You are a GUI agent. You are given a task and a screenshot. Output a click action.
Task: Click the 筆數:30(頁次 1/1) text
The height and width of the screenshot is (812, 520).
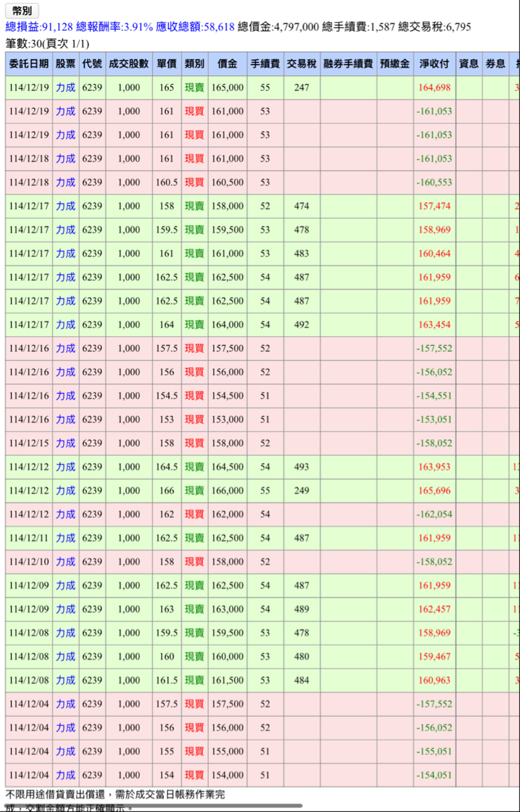pos(47,44)
